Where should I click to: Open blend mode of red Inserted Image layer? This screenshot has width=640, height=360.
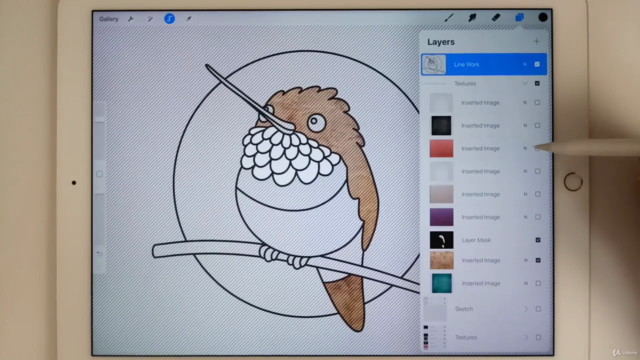pyautogui.click(x=525, y=149)
